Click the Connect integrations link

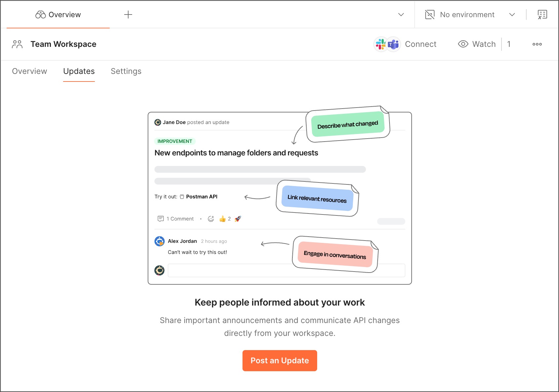(420, 44)
